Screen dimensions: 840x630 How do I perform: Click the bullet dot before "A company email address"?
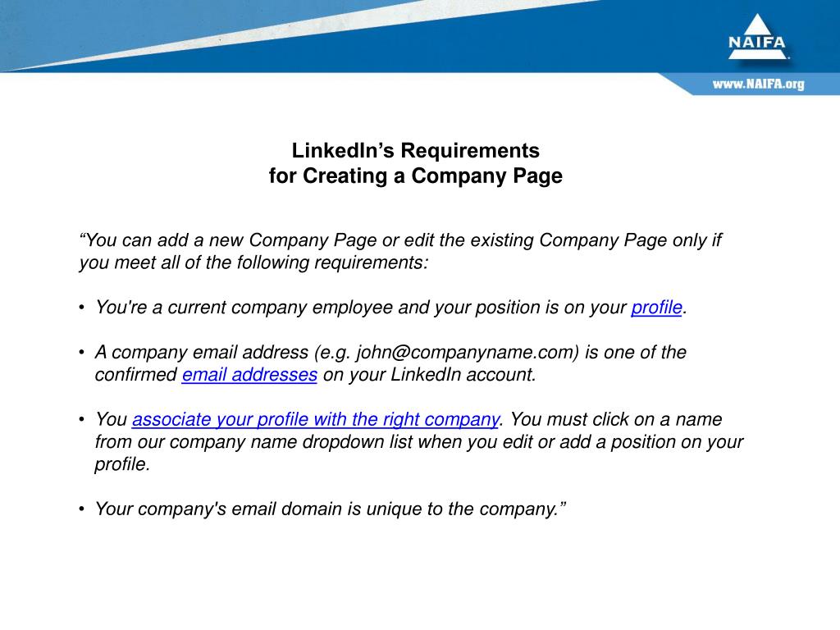[82, 353]
